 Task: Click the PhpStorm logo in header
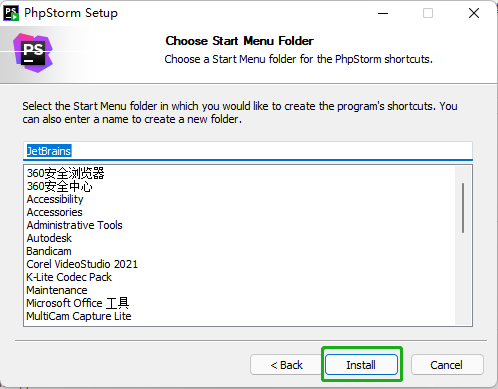[33, 53]
